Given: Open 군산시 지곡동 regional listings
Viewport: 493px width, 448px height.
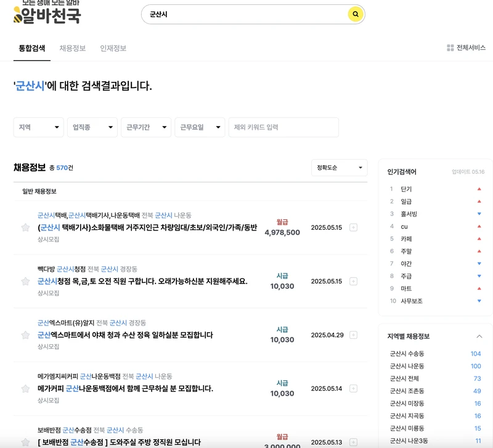Looking at the screenshot, I should [407, 416].
